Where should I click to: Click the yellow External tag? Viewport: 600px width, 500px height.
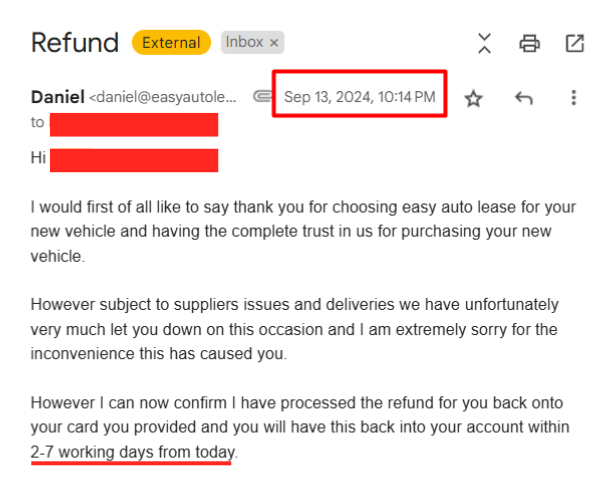pos(171,42)
